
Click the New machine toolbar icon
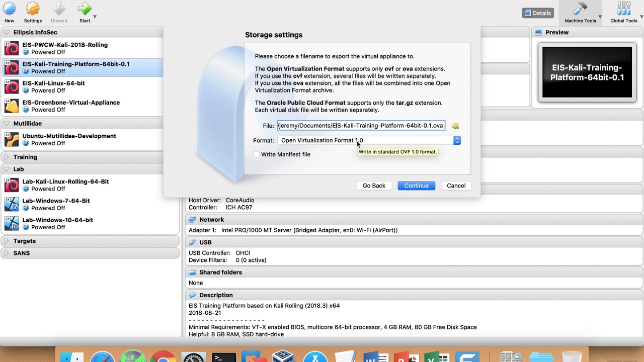click(9, 9)
